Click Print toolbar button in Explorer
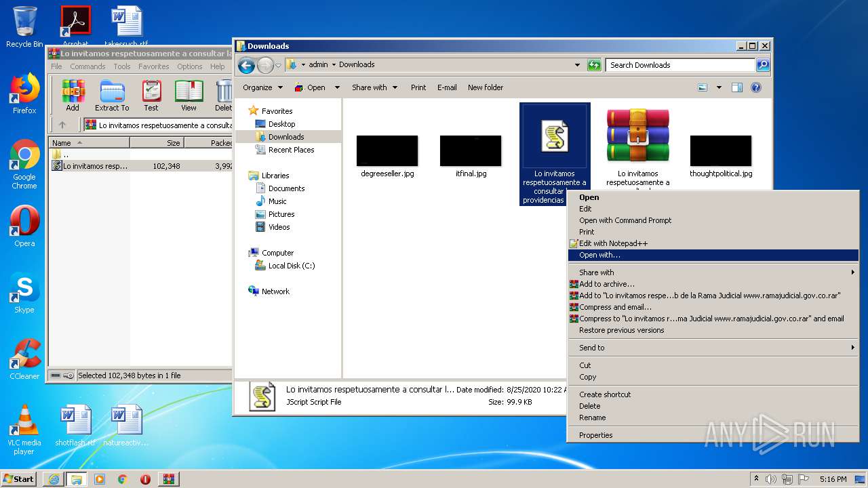868x488 pixels. [418, 87]
